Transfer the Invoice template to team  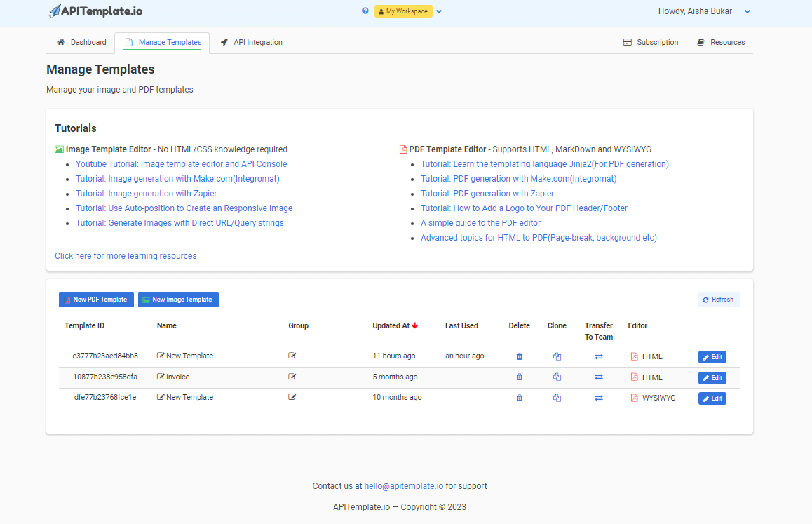tap(598, 377)
